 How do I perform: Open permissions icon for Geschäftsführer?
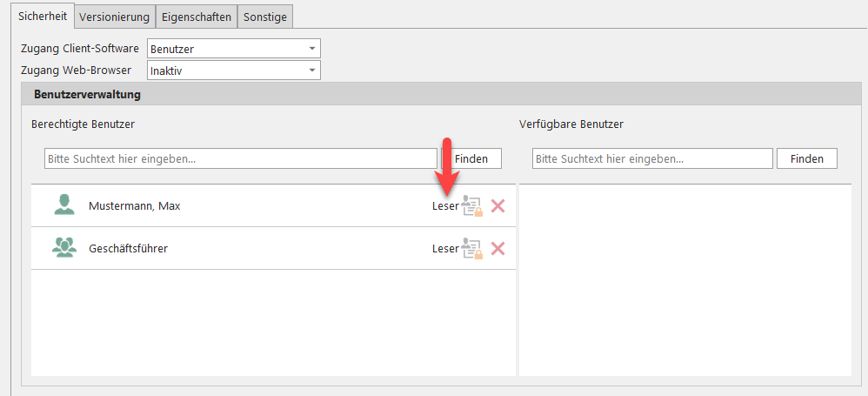click(472, 249)
